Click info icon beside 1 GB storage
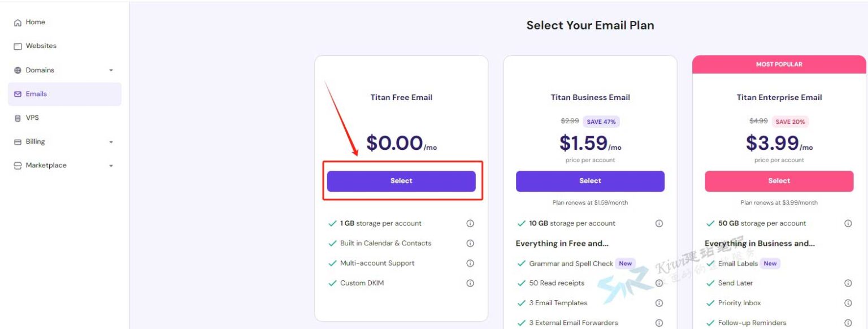868x329 pixels. pos(470,223)
